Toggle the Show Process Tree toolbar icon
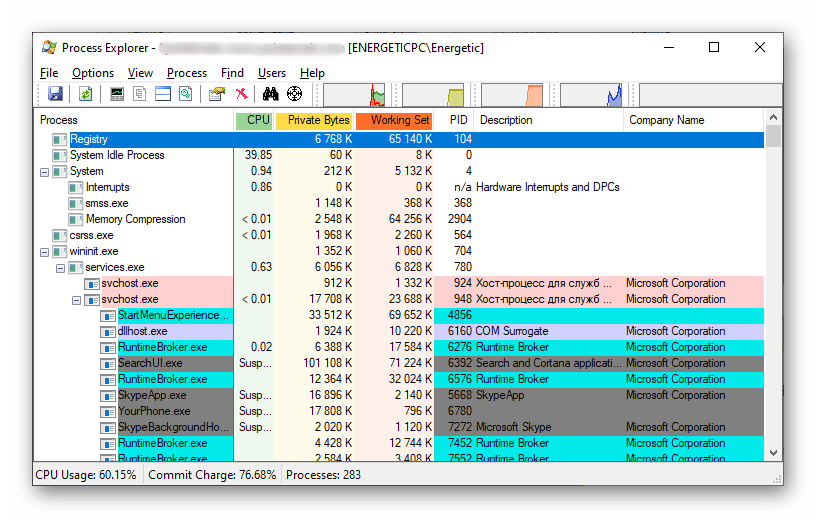Viewport: 816px width, 518px height. pyautogui.click(x=139, y=94)
